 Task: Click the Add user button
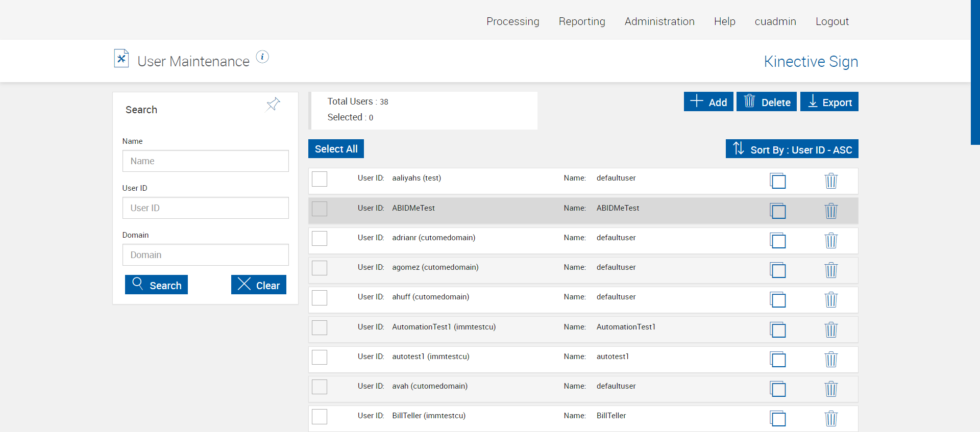708,101
